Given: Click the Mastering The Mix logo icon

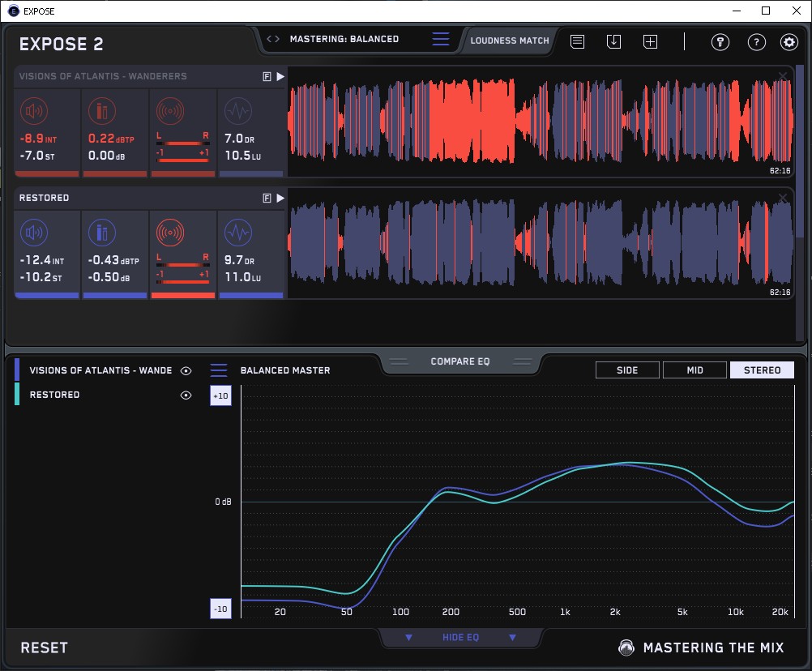Looking at the screenshot, I should click(x=626, y=647).
